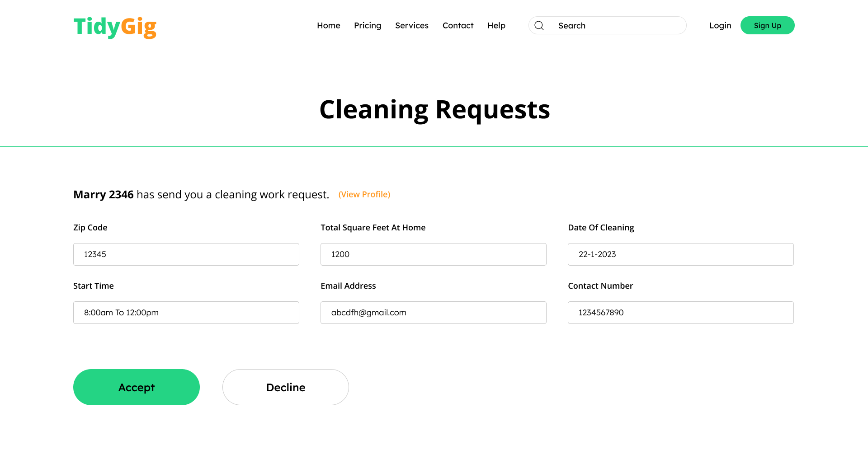The width and height of the screenshot is (868, 473).
Task: Navigate to the Pricing page
Action: 368,25
